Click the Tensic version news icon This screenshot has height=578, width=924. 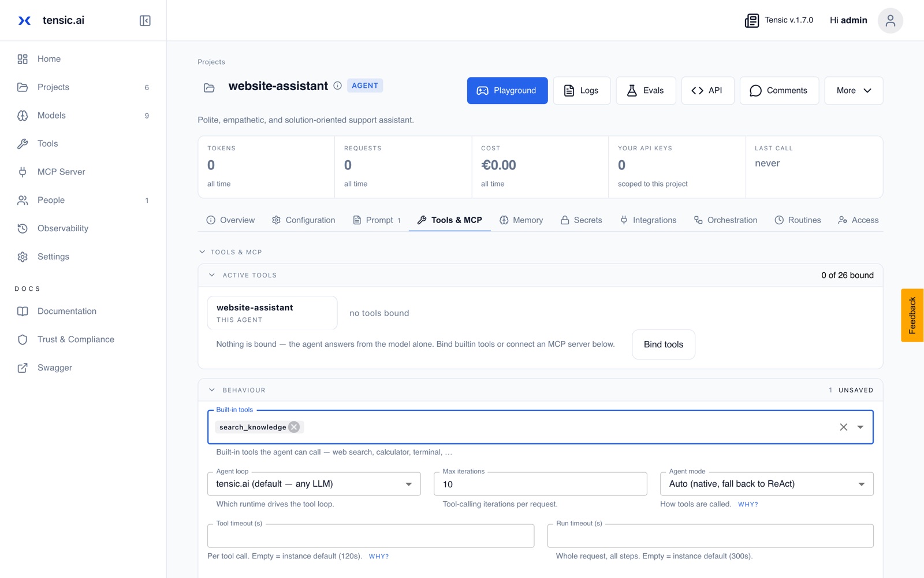tap(751, 21)
